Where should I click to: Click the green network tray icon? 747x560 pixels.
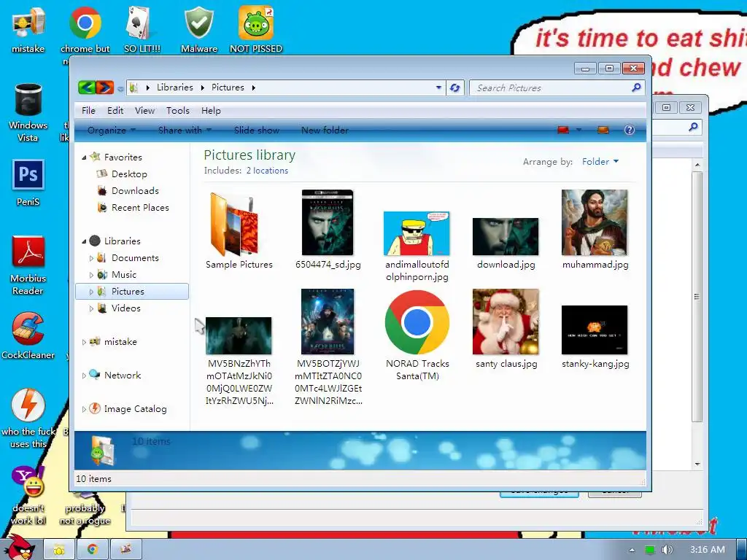[x=650, y=550]
